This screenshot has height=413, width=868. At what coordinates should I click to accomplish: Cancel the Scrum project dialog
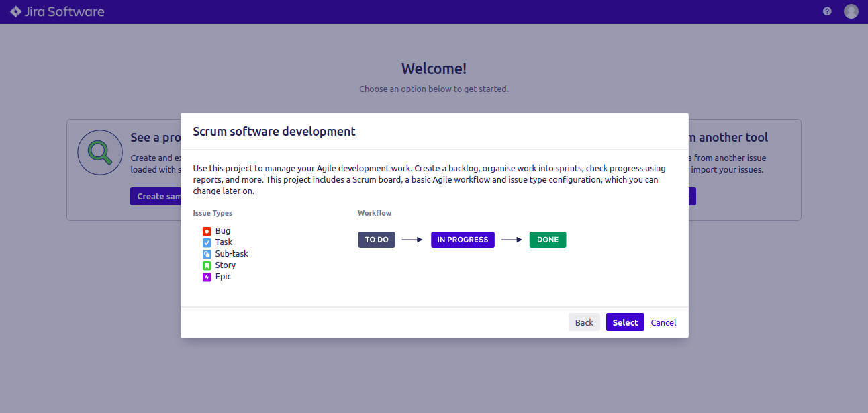pos(663,322)
